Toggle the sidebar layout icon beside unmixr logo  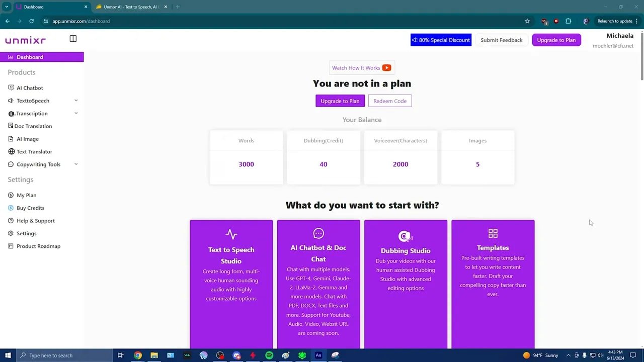73,38
